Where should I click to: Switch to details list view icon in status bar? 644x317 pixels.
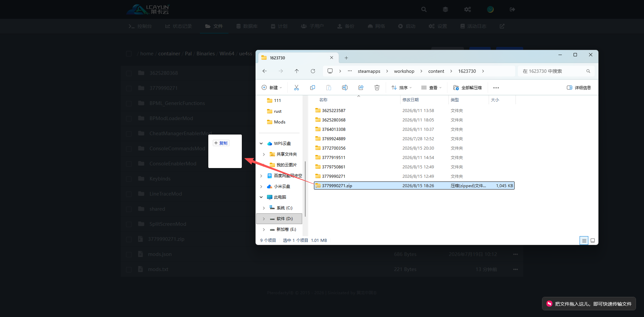[x=584, y=241]
